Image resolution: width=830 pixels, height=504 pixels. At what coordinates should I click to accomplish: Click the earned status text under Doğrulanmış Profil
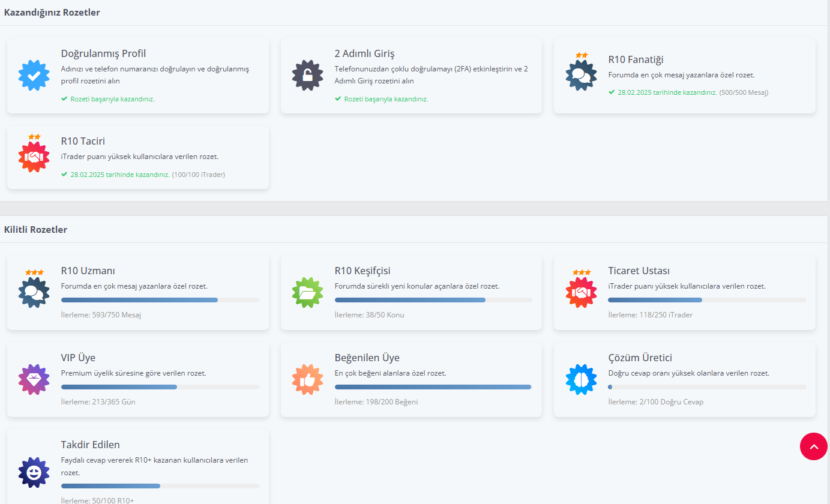[108, 99]
